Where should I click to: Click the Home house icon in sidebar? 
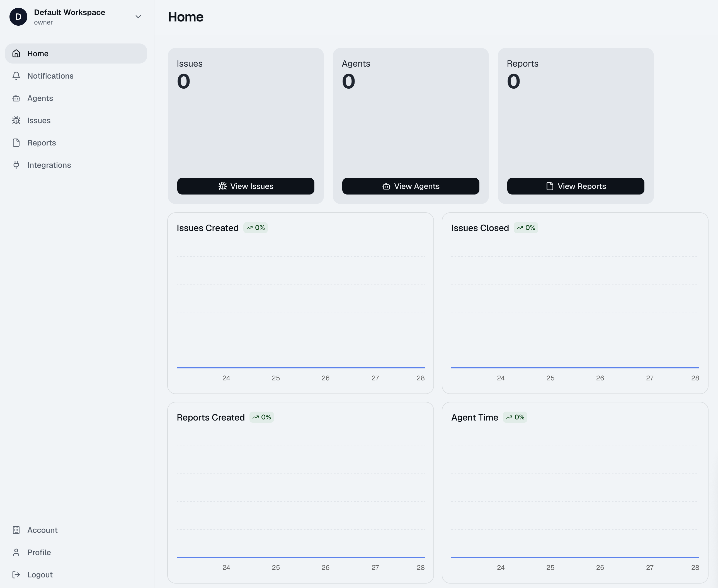(x=16, y=54)
